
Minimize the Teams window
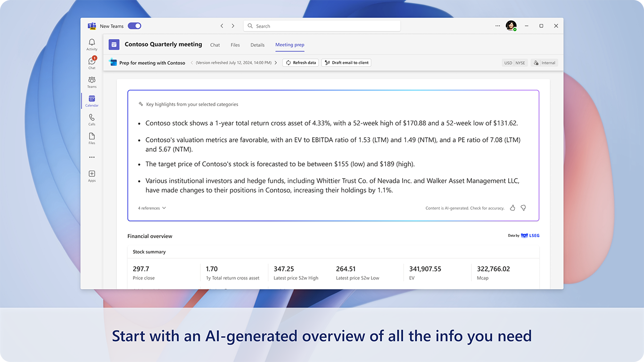[527, 26]
